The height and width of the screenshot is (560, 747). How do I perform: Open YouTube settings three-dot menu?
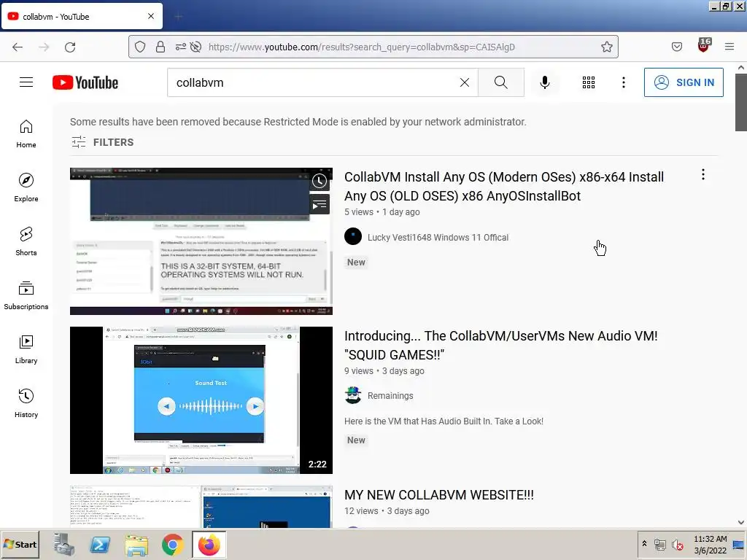[x=623, y=82]
